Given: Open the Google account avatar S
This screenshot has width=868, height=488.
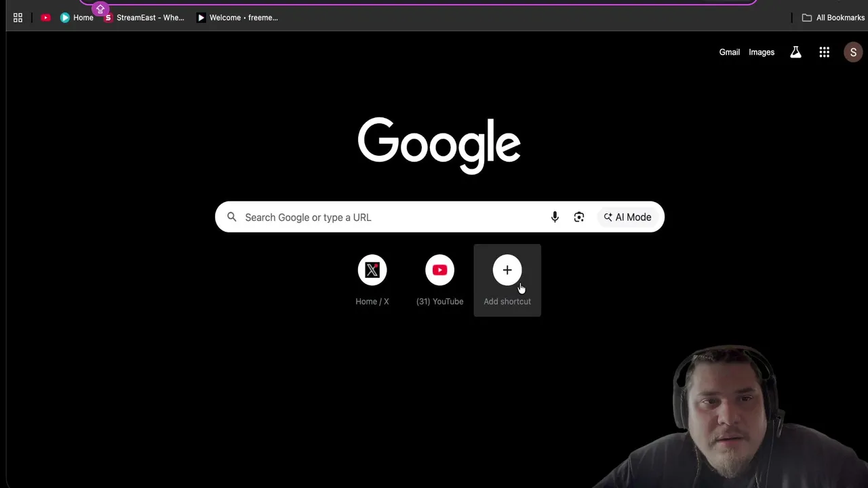Looking at the screenshot, I should pos(853,52).
